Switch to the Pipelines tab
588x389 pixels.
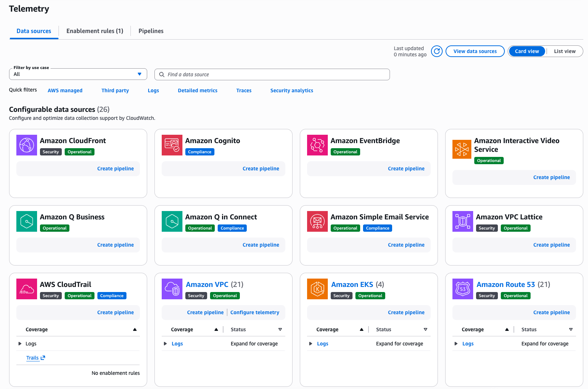point(151,31)
